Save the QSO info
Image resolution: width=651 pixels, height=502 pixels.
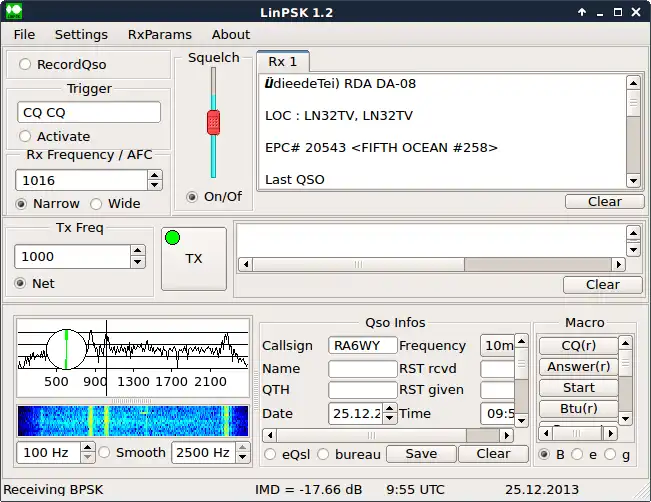click(x=421, y=453)
